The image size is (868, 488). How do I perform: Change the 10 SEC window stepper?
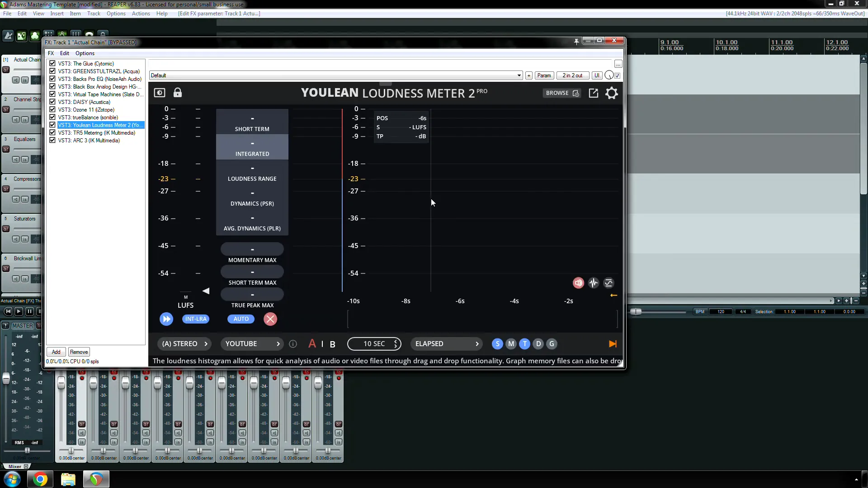pyautogui.click(x=396, y=344)
